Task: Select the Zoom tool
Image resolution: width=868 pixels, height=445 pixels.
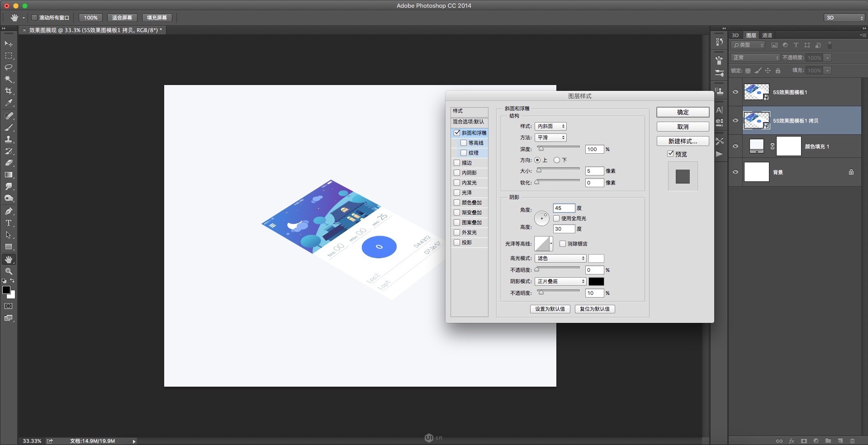Action: tap(9, 271)
